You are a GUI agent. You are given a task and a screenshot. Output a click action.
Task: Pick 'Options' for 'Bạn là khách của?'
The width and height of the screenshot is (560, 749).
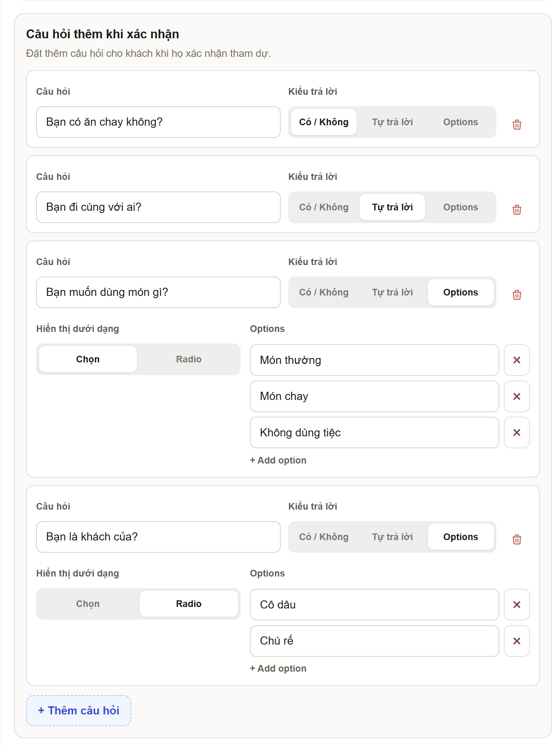(461, 537)
